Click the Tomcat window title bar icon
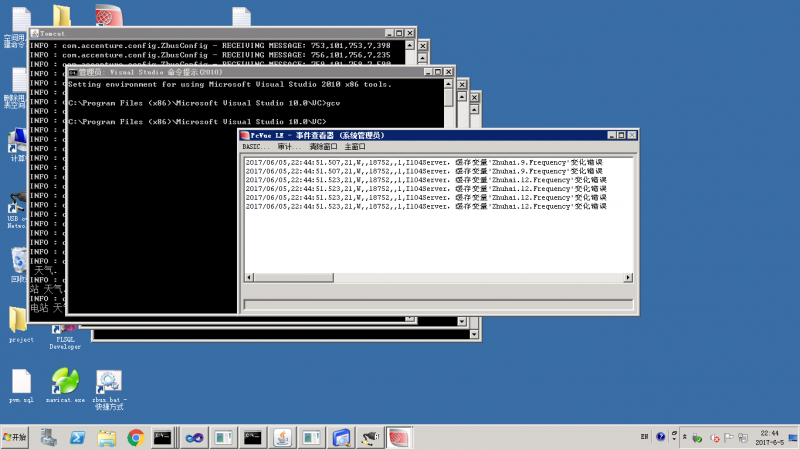 35,33
